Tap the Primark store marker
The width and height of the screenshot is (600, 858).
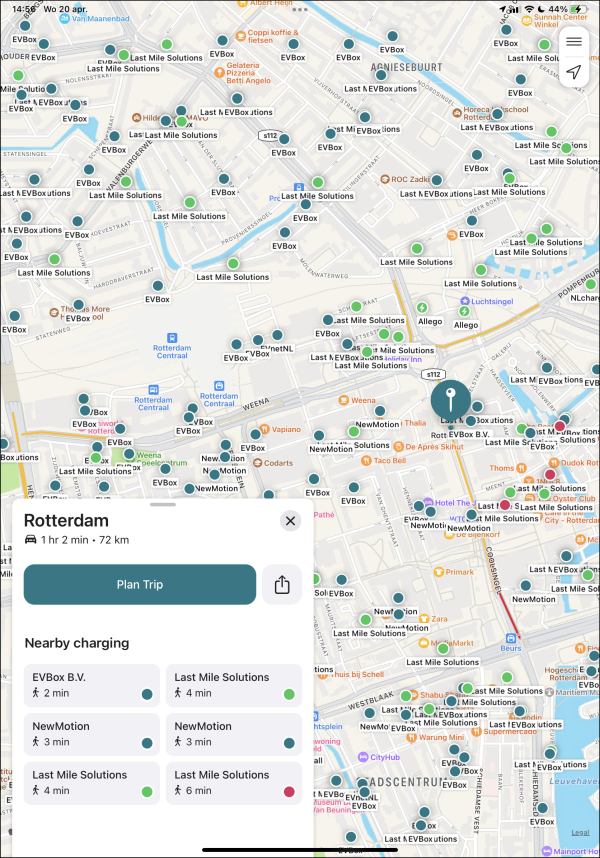pos(438,572)
